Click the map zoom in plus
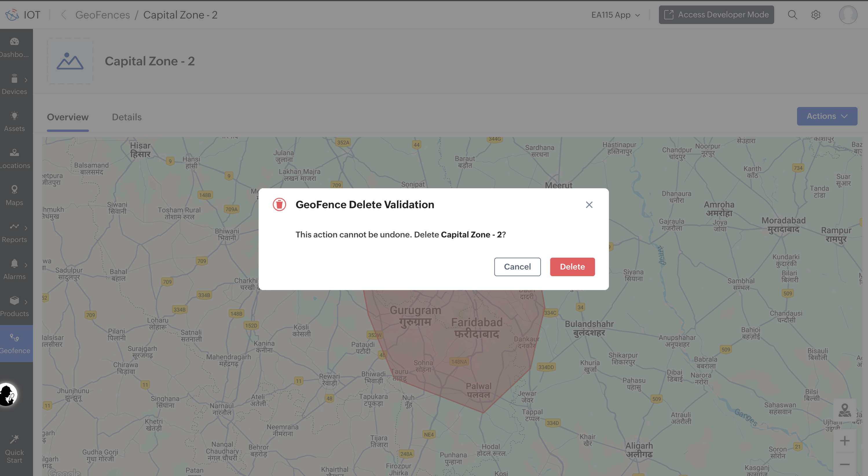Screen dimensions: 868x476 845,441
